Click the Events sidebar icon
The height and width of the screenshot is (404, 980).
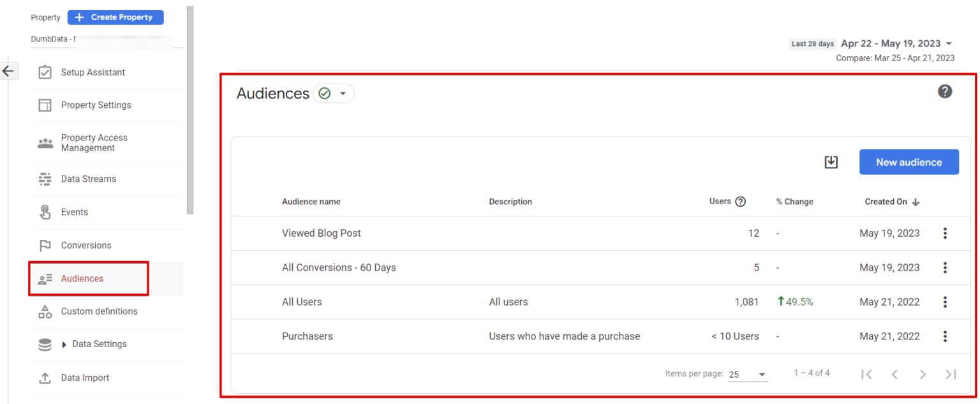pos(45,212)
